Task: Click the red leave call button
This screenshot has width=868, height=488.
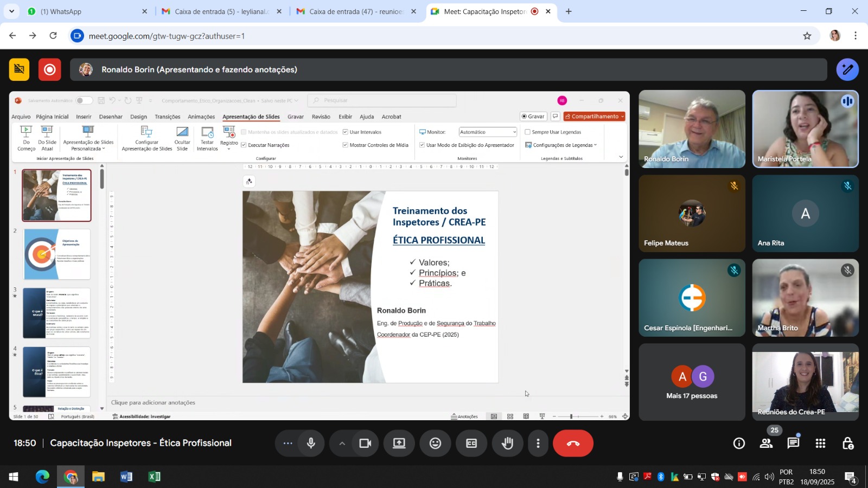Action: point(573,444)
